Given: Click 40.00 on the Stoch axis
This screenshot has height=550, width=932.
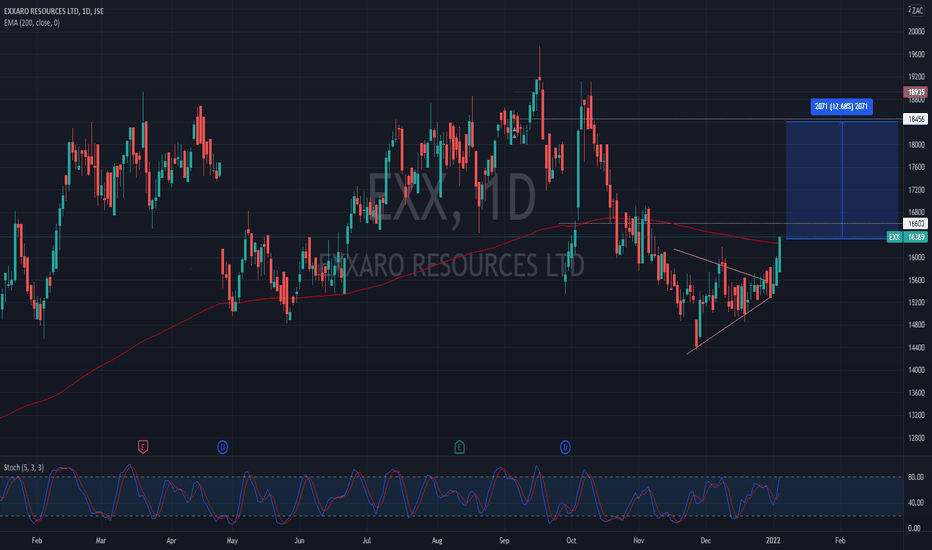Looking at the screenshot, I should click(x=916, y=502).
